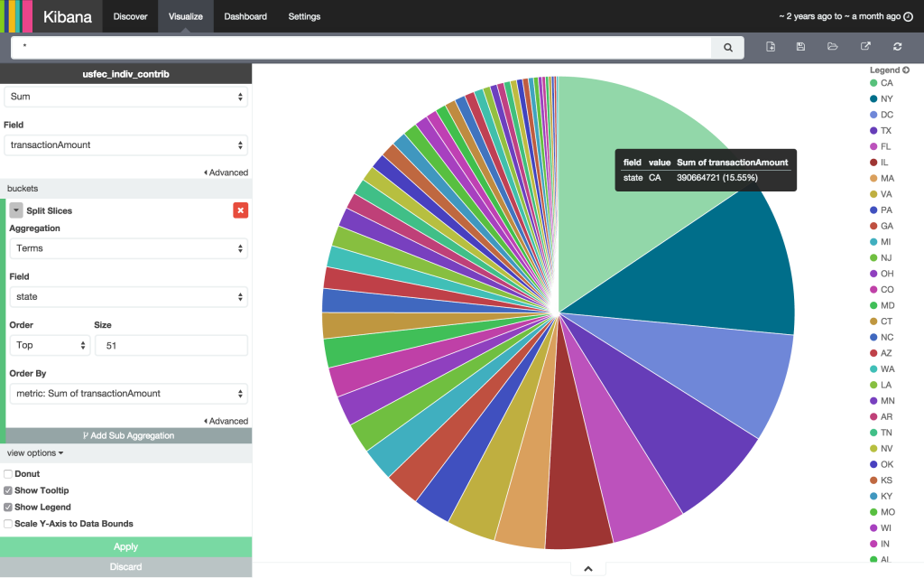The width and height of the screenshot is (924, 578).
Task: Switch to the Dashboard tab
Action: [245, 15]
